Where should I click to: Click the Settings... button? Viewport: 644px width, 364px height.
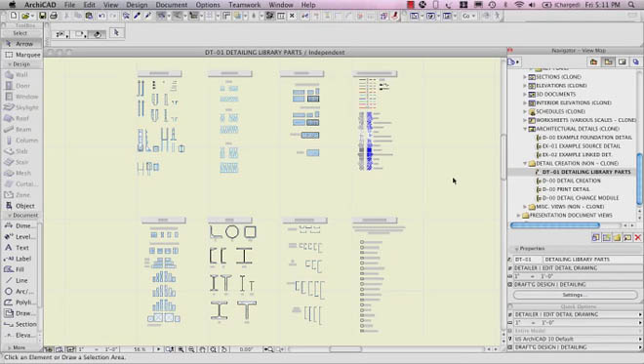click(575, 295)
